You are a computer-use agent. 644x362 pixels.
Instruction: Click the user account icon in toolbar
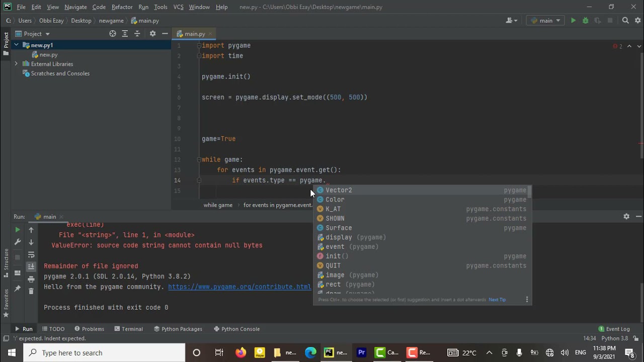512,21
